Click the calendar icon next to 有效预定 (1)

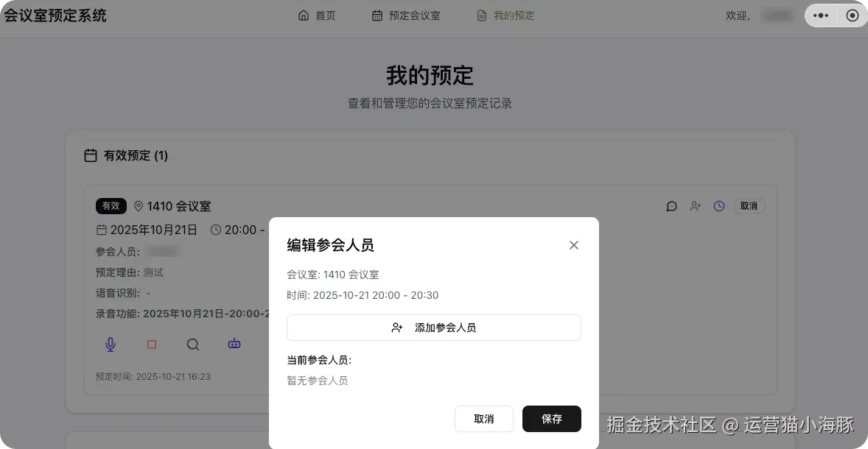point(90,156)
